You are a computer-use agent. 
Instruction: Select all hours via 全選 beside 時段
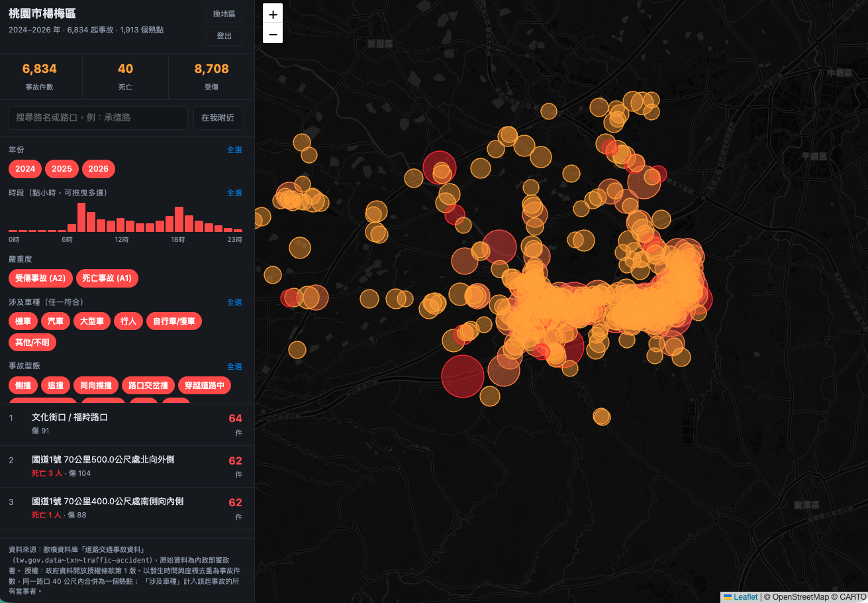234,193
